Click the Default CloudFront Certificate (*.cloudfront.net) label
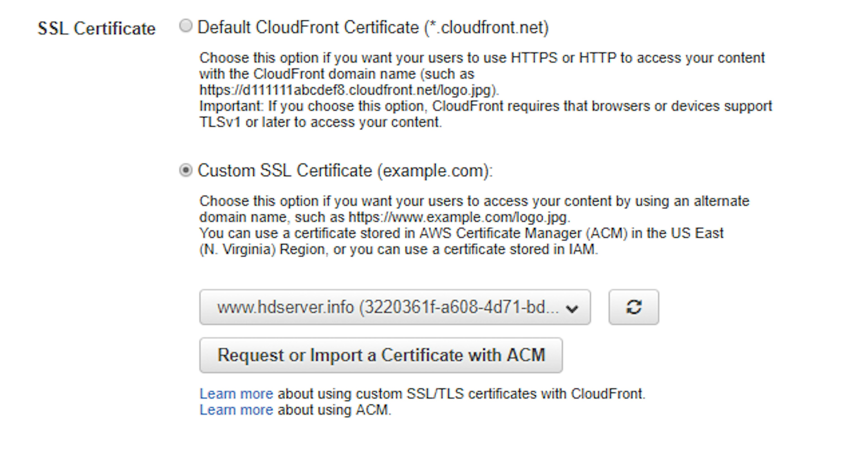Image resolution: width=868 pixels, height=459 pixels. [373, 27]
